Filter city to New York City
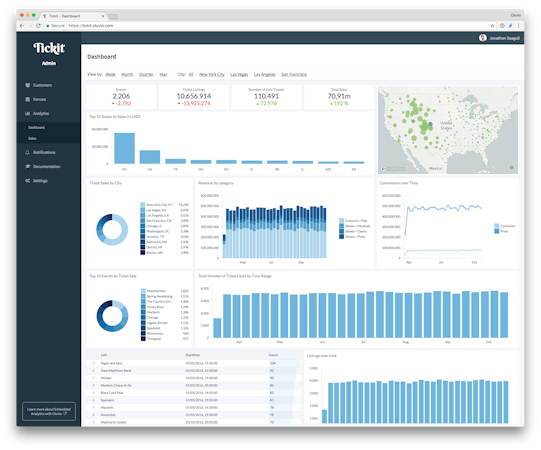Viewport: 541px width, 450px height. 212,74
